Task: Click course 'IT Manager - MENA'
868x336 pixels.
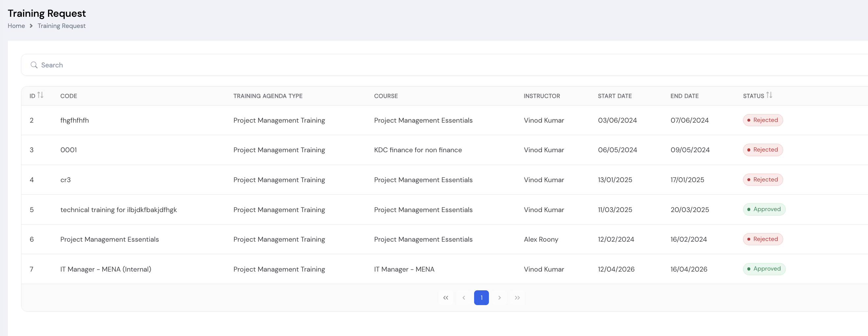Action: [x=404, y=269]
